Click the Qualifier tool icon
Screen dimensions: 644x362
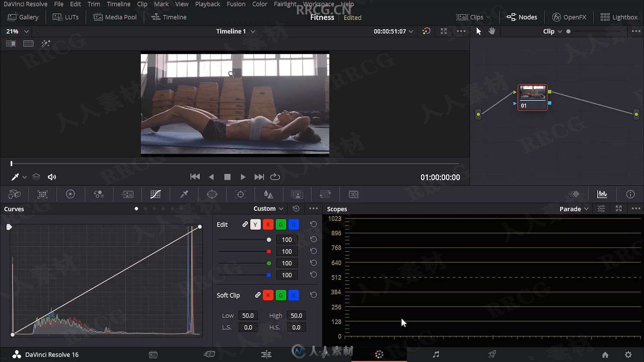(184, 194)
